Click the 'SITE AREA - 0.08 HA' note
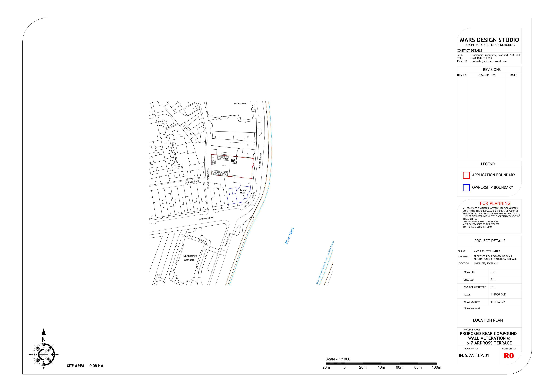 pyautogui.click(x=85, y=366)
